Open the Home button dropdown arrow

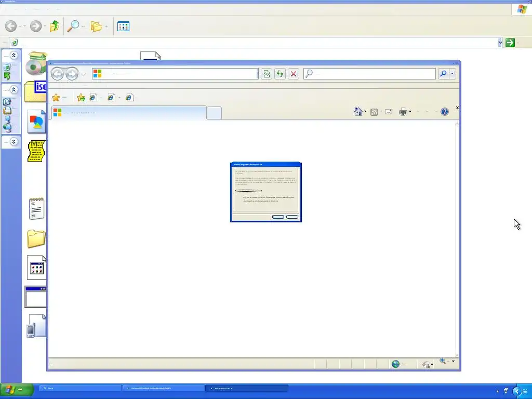tap(365, 112)
